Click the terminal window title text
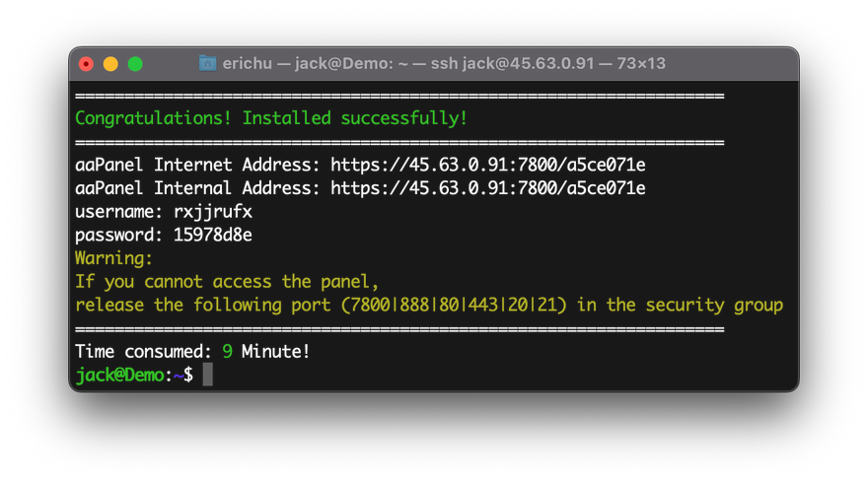Viewport: 868px width, 483px height. tap(444, 64)
